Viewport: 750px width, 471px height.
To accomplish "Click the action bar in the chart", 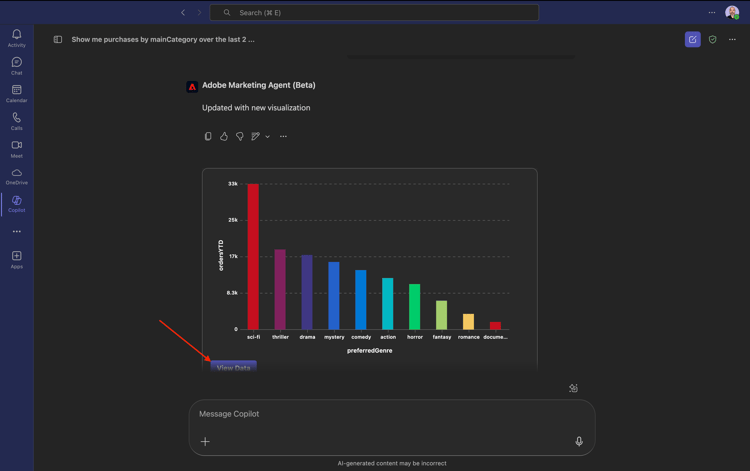I will pos(387,303).
